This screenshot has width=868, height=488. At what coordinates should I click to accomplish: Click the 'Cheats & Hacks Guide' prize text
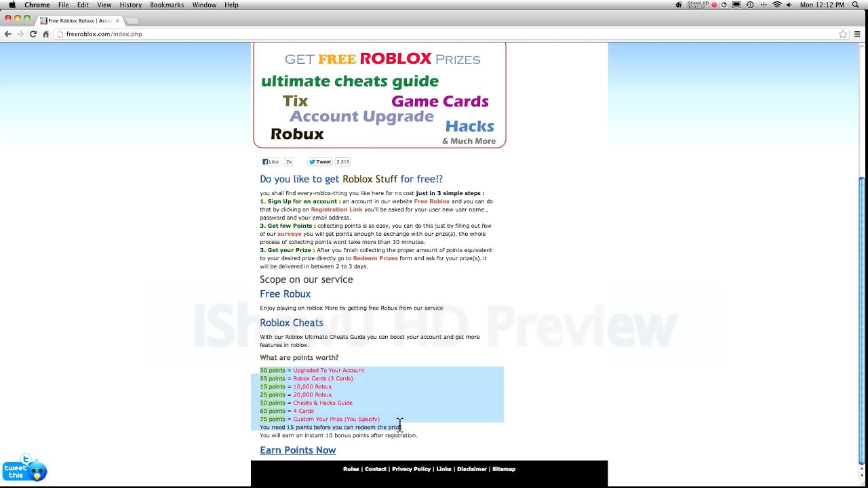323,403
